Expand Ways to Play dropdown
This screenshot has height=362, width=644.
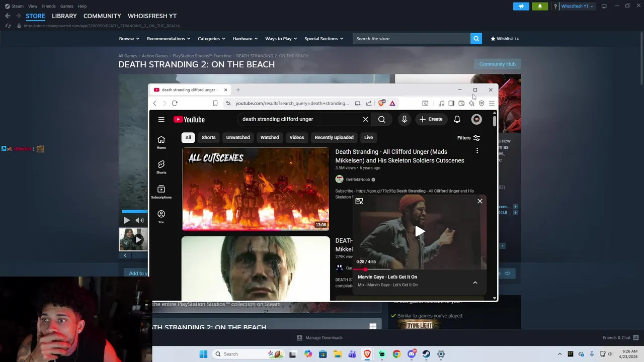281,39
